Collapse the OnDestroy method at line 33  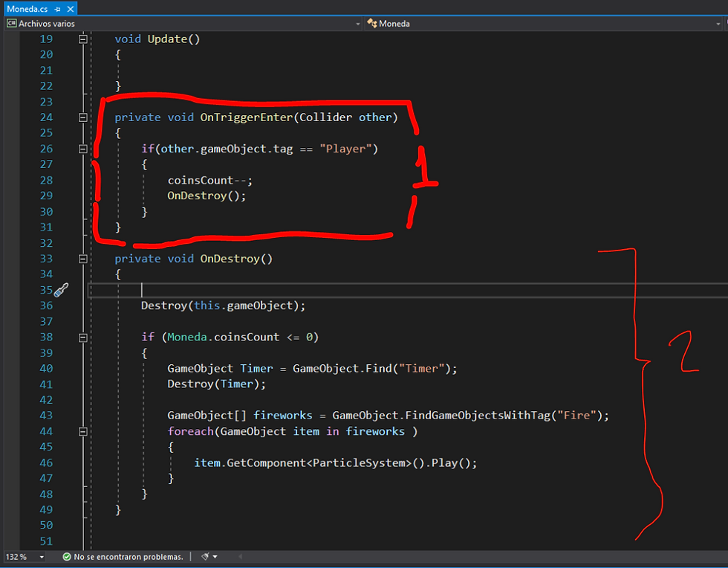tap(82, 259)
